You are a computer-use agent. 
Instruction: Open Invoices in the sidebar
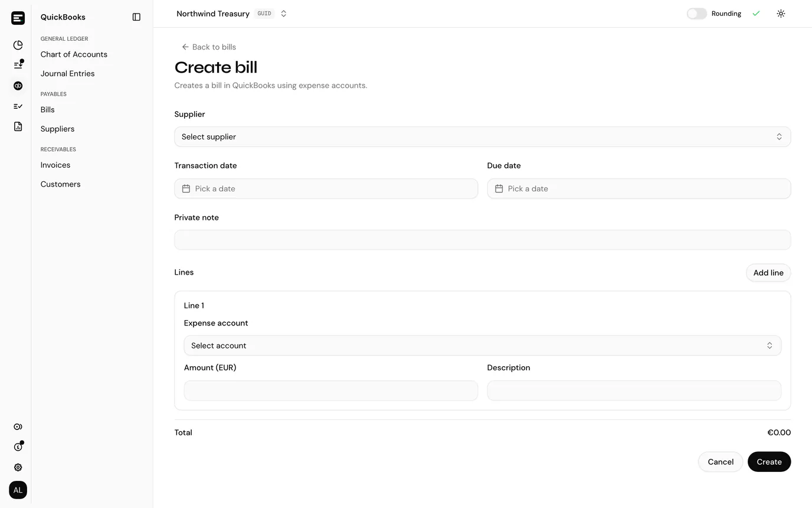55,165
